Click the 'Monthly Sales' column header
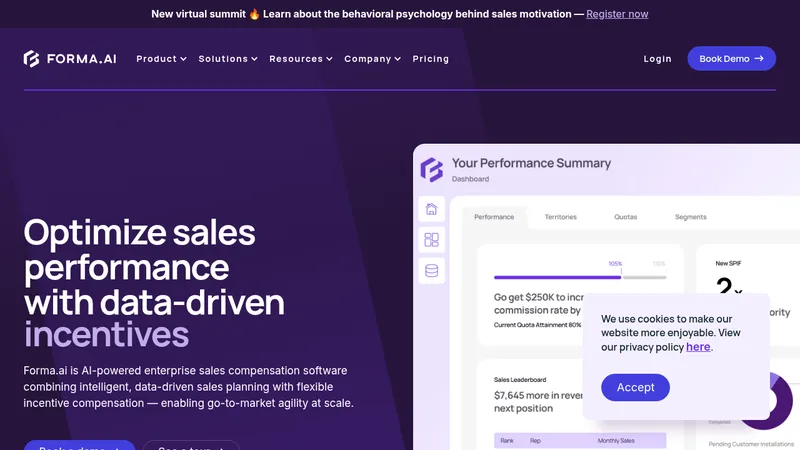This screenshot has height=450, width=800. click(616, 440)
